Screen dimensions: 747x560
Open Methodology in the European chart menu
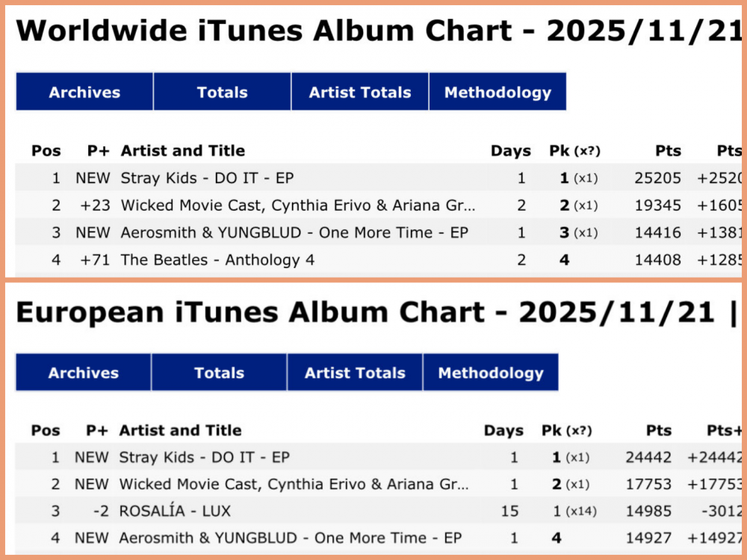point(491,373)
